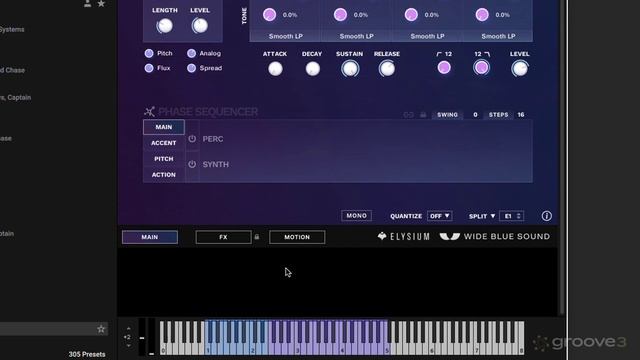This screenshot has width=640, height=360.
Task: Click the star icon at top of preset panel
Action: click(x=101, y=4)
